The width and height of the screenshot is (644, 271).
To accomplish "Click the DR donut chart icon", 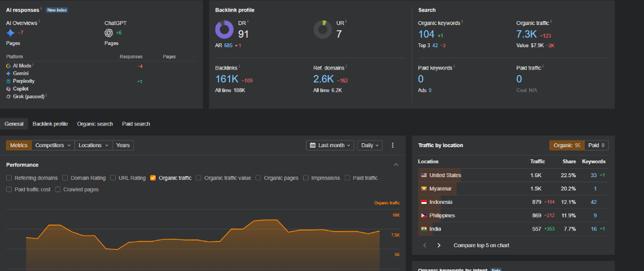I will point(224,30).
